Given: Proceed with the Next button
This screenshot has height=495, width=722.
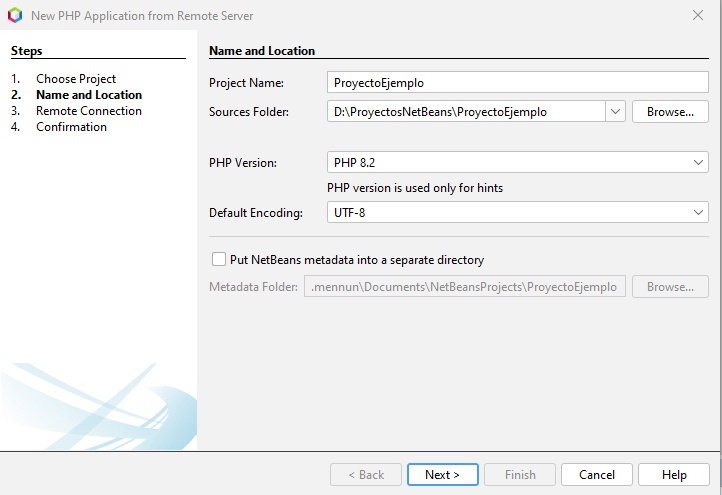Looking at the screenshot, I should (442, 475).
